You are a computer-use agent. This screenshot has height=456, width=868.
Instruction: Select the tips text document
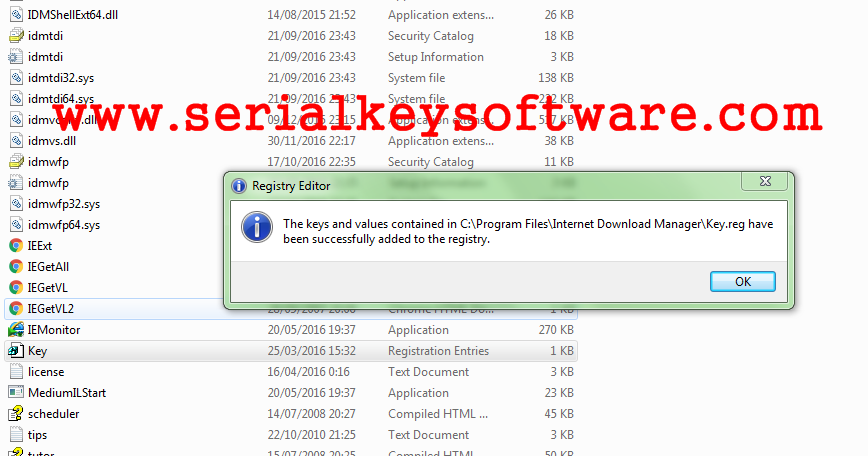coord(38,435)
